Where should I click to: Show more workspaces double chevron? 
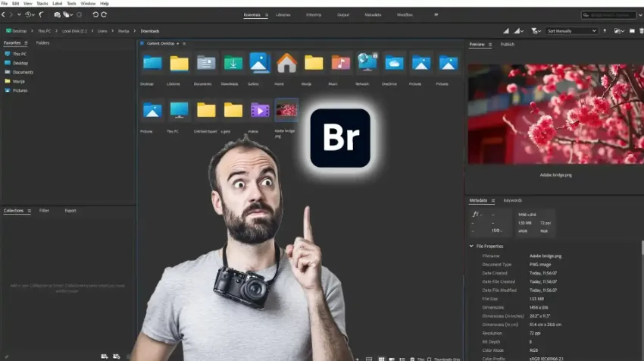tap(436, 15)
